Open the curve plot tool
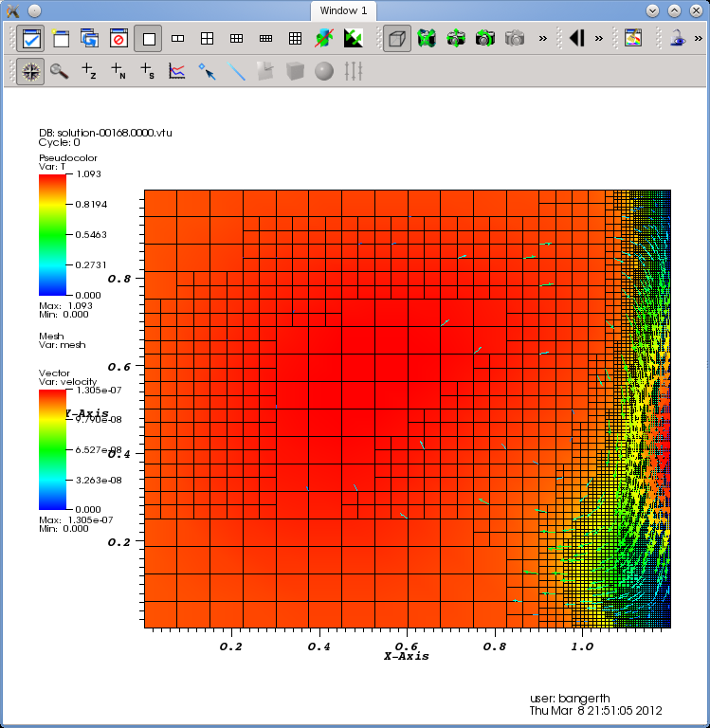Image resolution: width=710 pixels, height=728 pixels. [x=176, y=71]
